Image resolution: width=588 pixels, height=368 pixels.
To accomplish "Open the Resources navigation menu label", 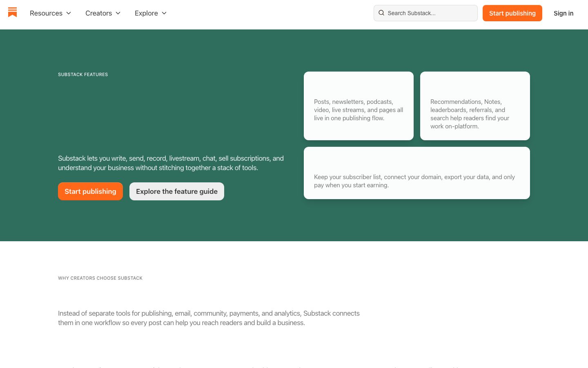I will [46, 13].
